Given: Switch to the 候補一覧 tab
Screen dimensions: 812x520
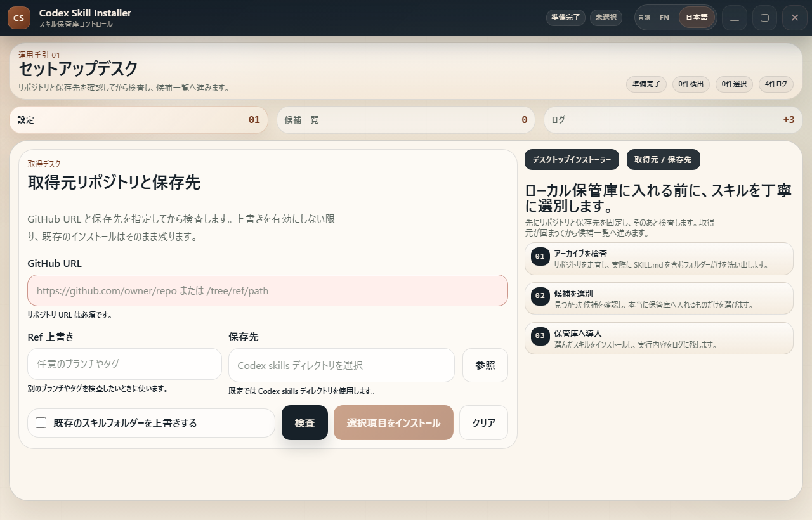Looking at the screenshot, I should 406,120.
